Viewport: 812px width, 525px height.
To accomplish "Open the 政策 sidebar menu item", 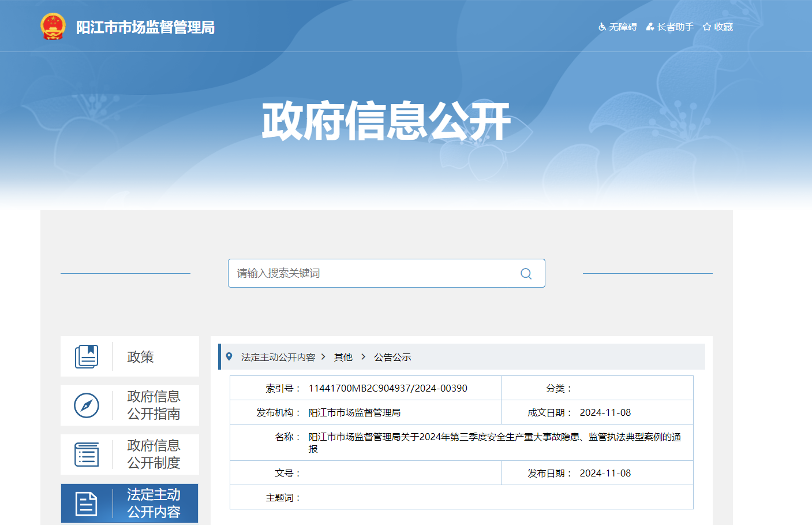I will [x=140, y=357].
